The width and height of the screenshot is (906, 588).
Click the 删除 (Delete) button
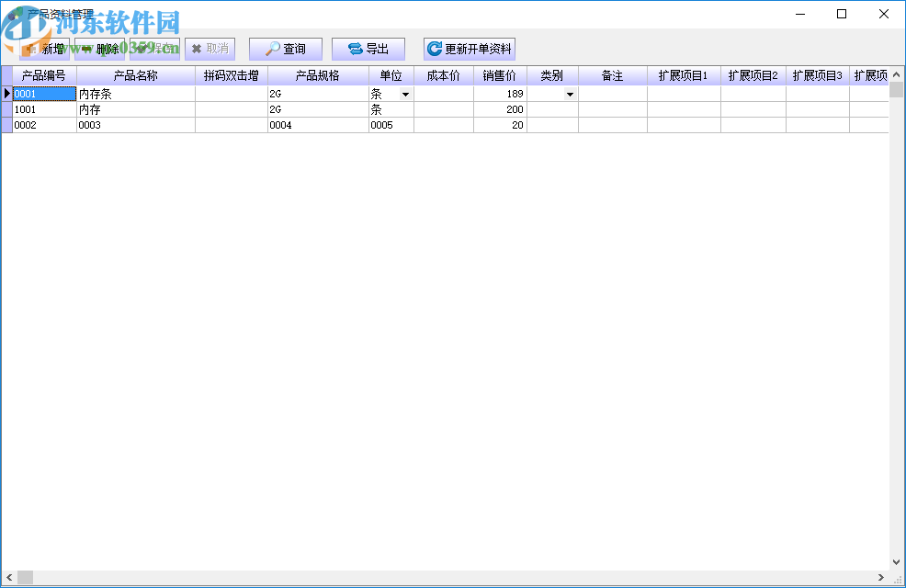coord(99,49)
